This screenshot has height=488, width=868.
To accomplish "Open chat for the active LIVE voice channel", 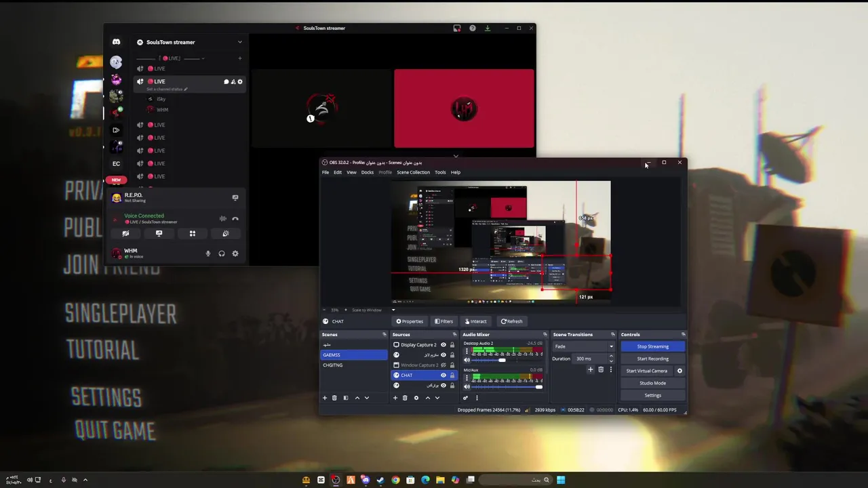I will coord(226,81).
